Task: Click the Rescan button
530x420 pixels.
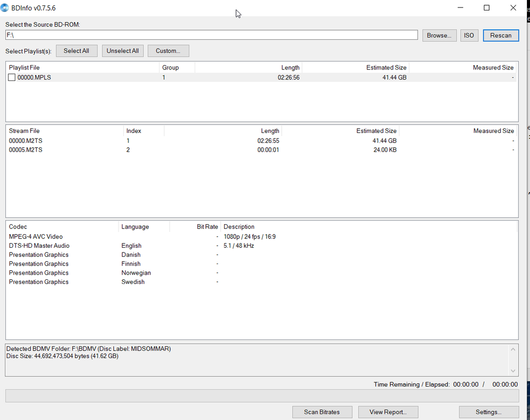Action: pyautogui.click(x=501, y=36)
